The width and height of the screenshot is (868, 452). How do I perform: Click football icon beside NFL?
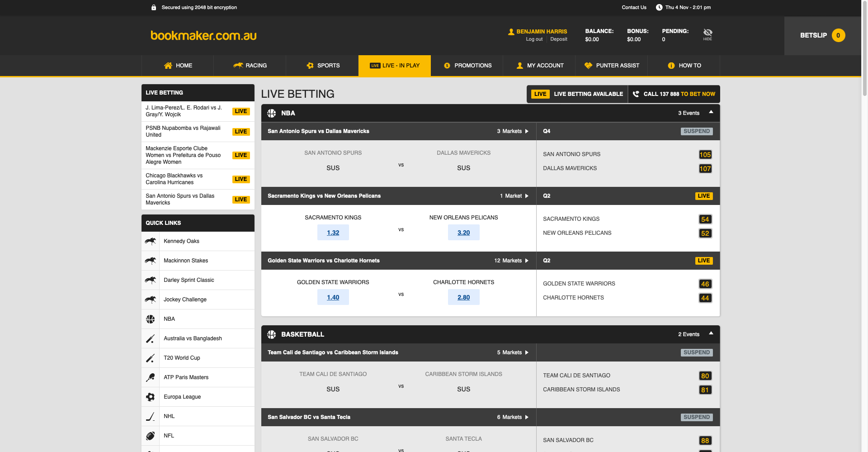[x=151, y=436]
